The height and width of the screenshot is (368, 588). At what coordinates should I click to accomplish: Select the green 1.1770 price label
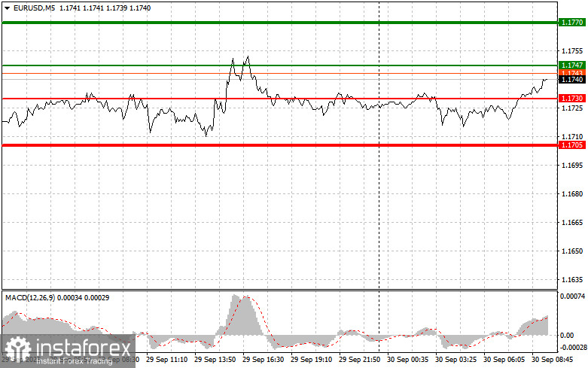tap(572, 23)
